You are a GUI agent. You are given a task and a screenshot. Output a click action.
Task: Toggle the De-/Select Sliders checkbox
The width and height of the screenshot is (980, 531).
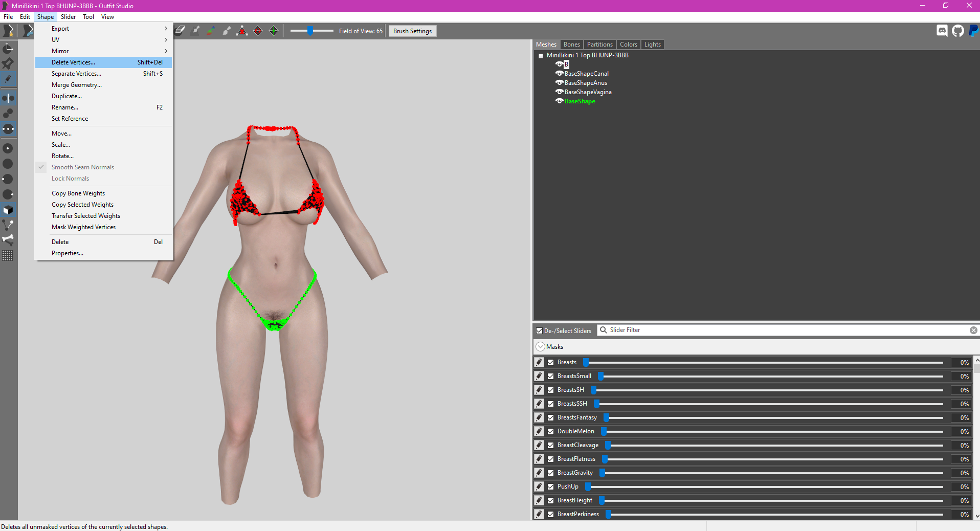(x=539, y=330)
